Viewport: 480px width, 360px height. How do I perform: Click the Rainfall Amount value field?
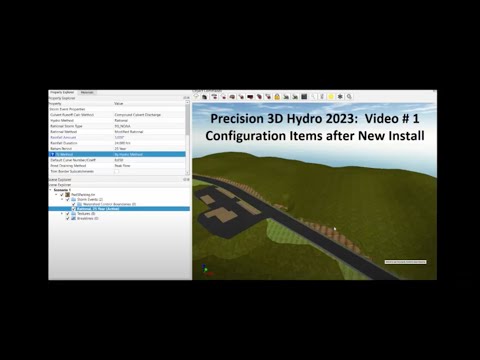[x=149, y=137]
